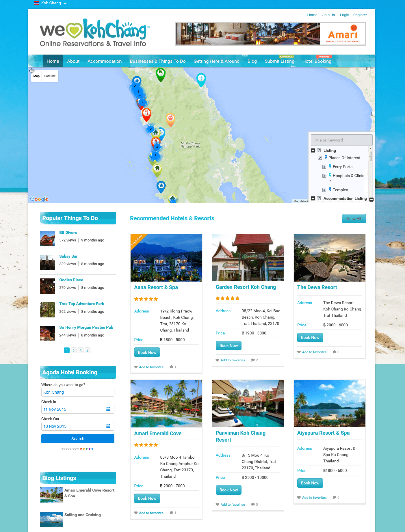405x532 pixels.
Task: Collapse the Listing tree group
Action: 313,150
